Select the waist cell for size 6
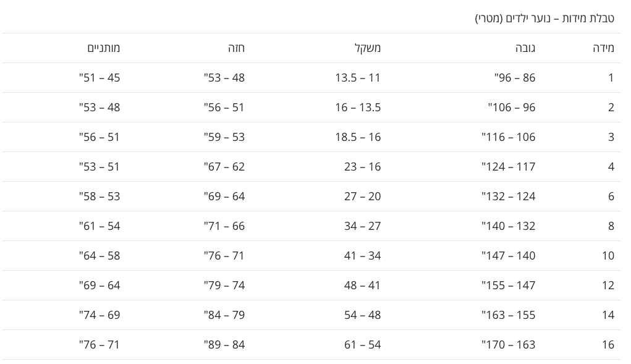 (100, 196)
